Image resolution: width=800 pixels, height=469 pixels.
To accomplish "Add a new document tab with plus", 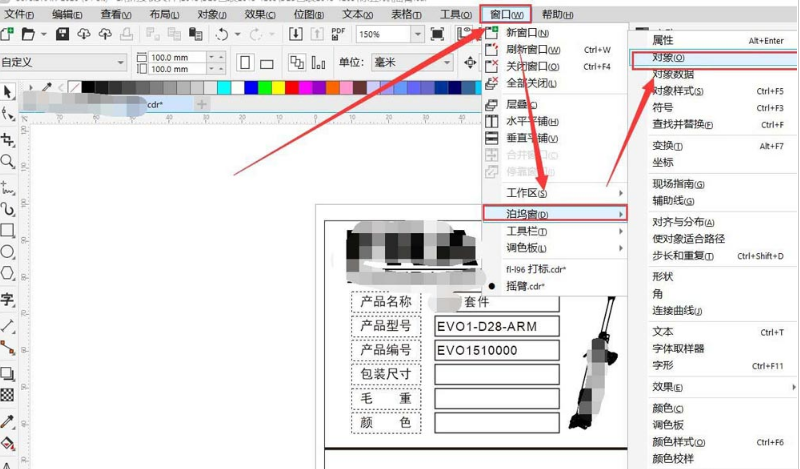I will tap(201, 104).
